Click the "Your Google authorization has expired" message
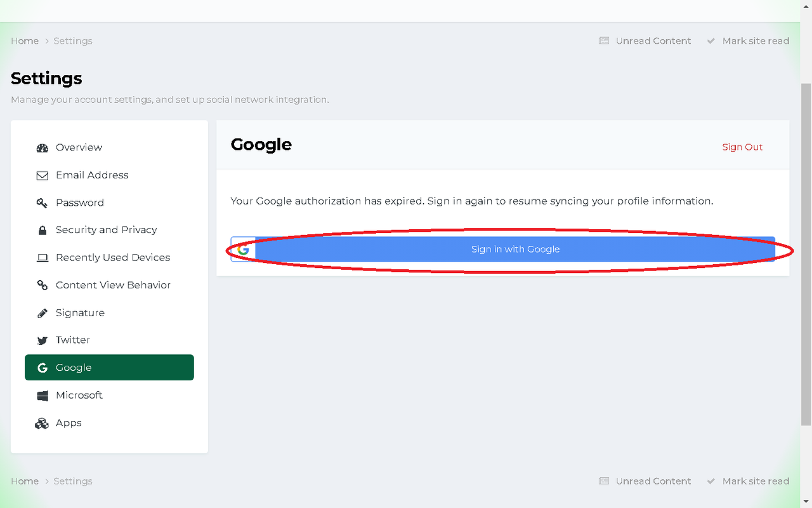The image size is (812, 508). pyautogui.click(x=472, y=201)
